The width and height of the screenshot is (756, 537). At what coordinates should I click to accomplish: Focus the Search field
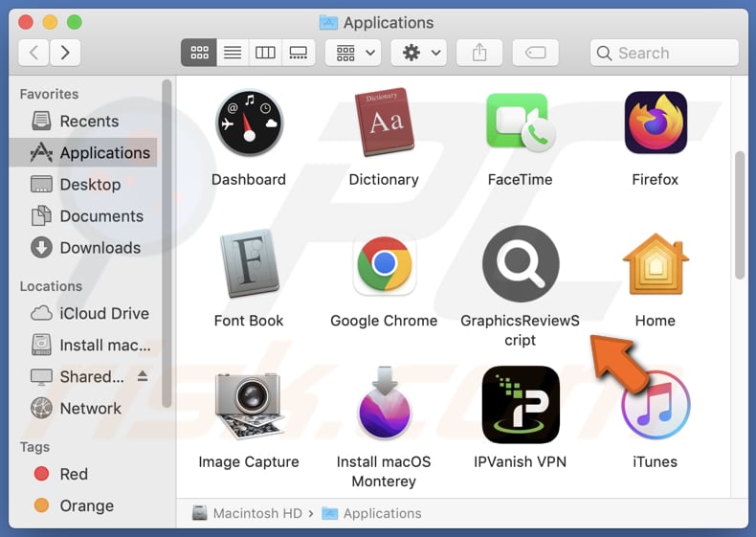[x=664, y=53]
